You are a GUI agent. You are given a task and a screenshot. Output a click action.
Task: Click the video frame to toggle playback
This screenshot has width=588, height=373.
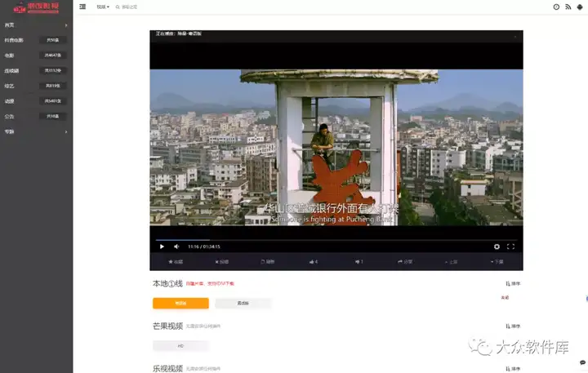(336, 148)
